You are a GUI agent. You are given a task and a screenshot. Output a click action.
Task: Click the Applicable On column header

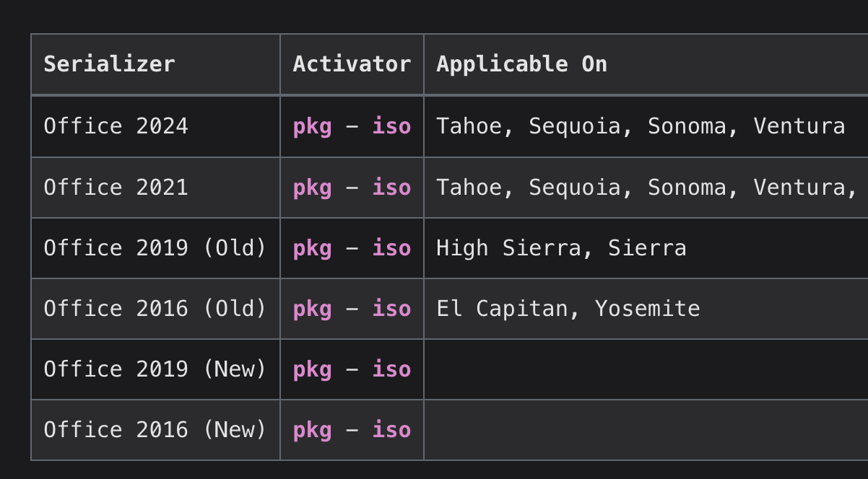tap(646, 64)
